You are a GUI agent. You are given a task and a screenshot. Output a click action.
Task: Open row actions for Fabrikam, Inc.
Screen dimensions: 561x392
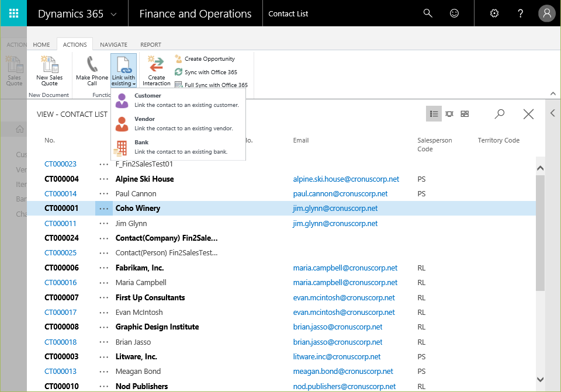click(x=104, y=268)
